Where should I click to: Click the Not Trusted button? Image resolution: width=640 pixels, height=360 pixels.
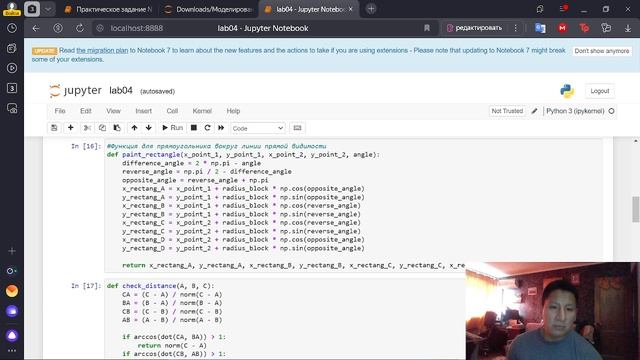point(507,111)
